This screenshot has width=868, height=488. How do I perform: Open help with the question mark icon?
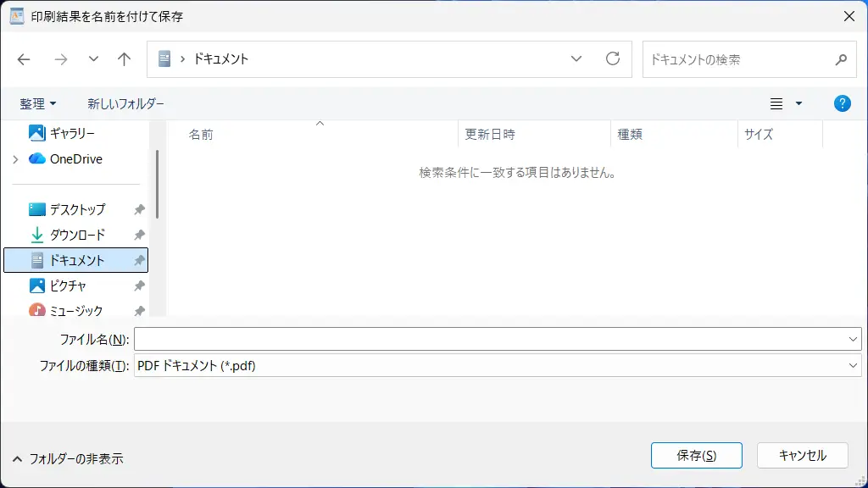(842, 103)
